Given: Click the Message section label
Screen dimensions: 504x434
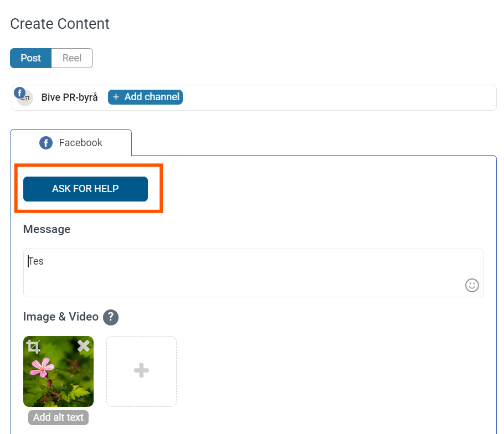Looking at the screenshot, I should click(x=47, y=229).
